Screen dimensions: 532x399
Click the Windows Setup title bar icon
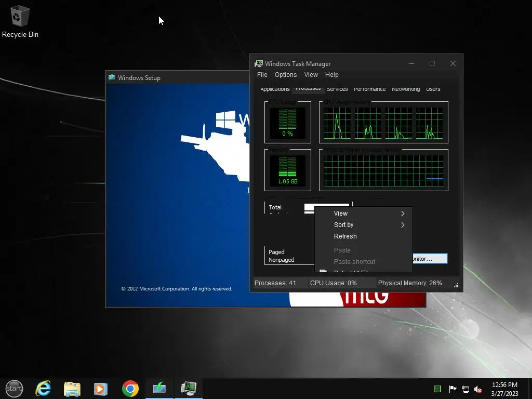click(x=112, y=77)
